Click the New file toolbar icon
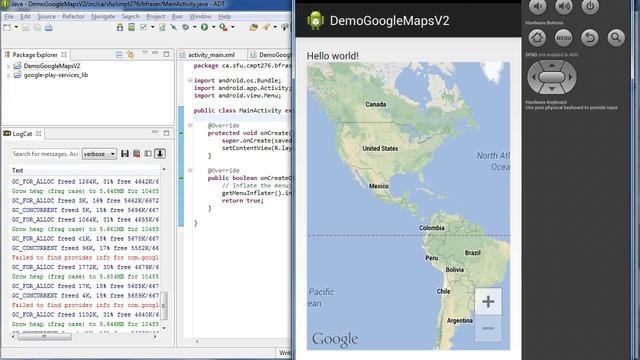The height and width of the screenshot is (360, 640). (7, 27)
